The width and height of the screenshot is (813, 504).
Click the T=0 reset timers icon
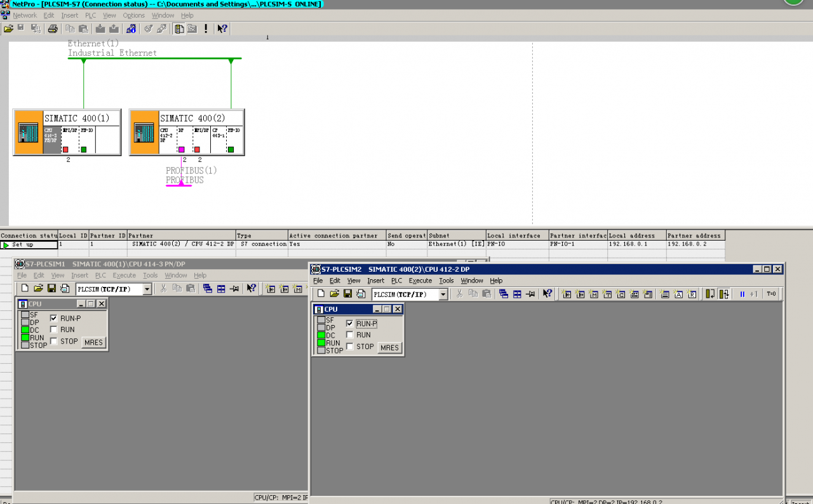pos(771,294)
